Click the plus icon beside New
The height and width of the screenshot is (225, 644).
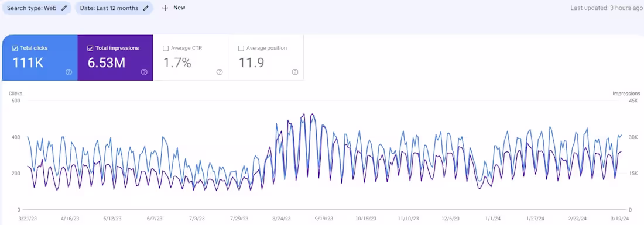click(x=165, y=8)
